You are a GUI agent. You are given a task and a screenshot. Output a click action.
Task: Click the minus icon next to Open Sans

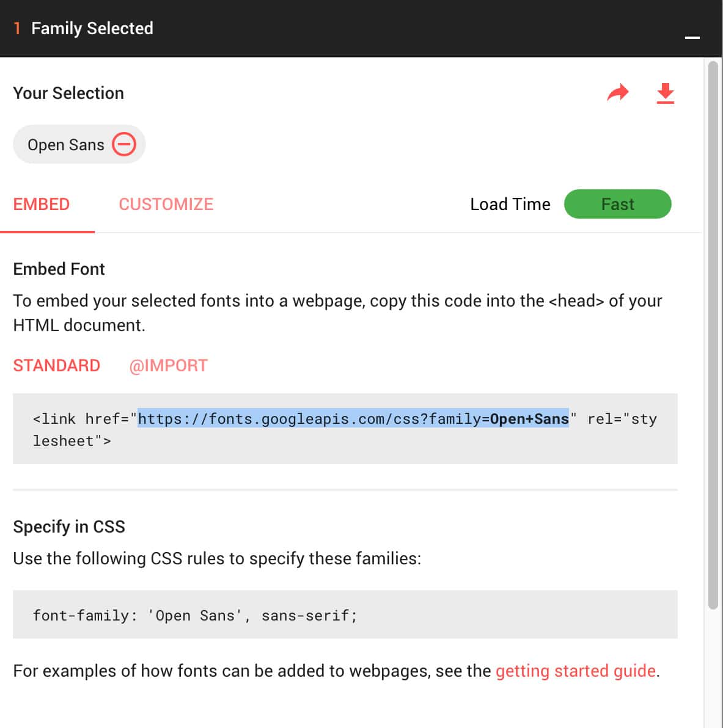[124, 144]
